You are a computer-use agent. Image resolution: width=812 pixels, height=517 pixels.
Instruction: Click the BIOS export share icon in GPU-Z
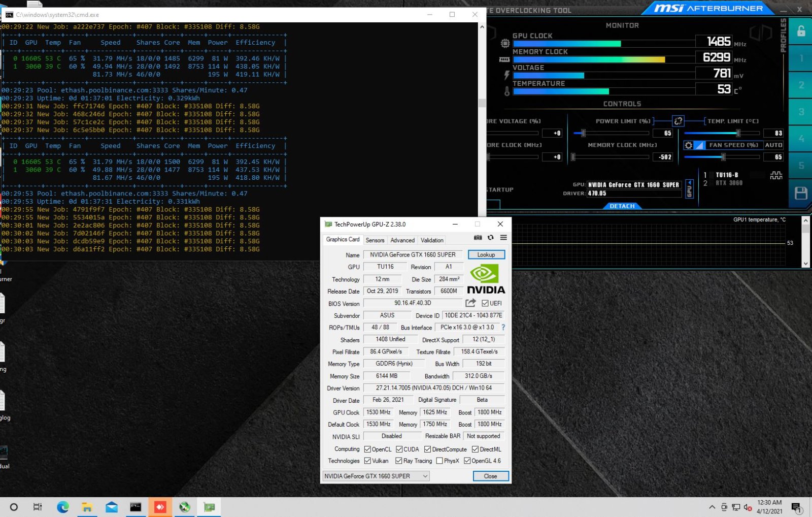[x=470, y=303]
